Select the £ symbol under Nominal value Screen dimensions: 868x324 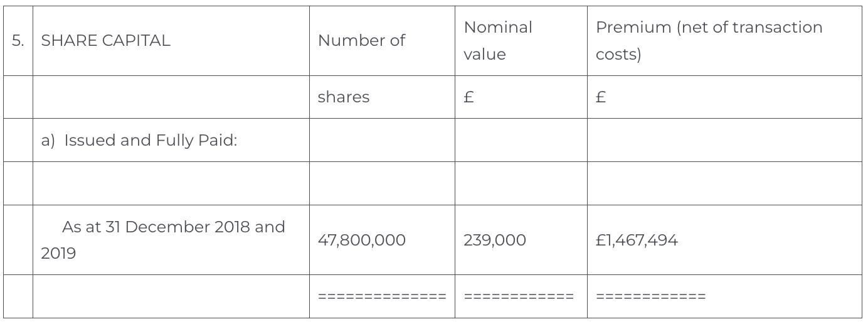click(x=468, y=97)
